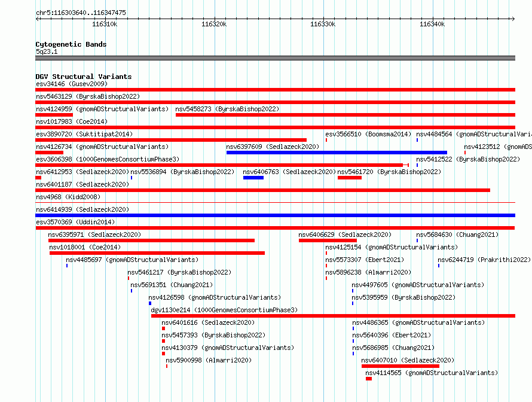Click nsv4125154 gnomAD label

392,247
